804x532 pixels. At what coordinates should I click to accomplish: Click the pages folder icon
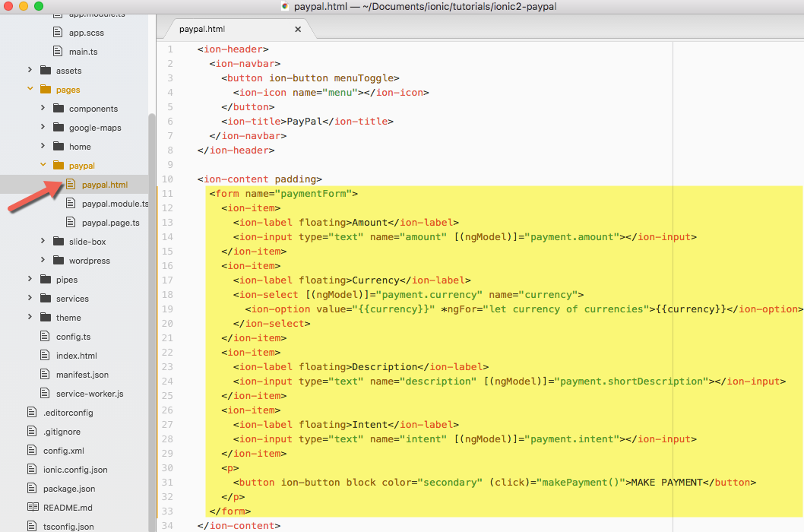(x=46, y=89)
